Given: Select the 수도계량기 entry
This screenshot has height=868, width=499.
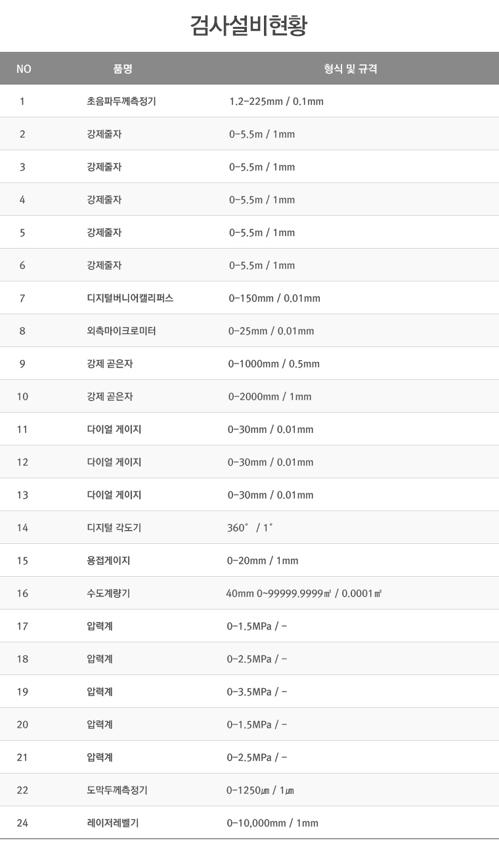Looking at the screenshot, I should pos(108,593).
